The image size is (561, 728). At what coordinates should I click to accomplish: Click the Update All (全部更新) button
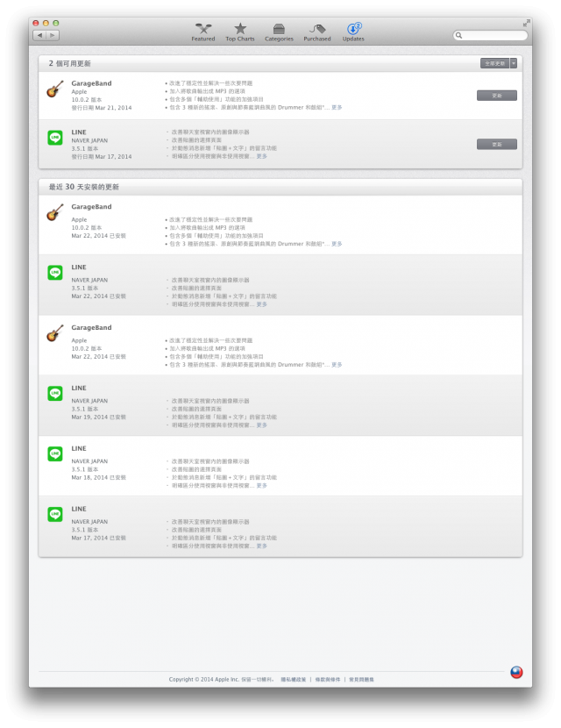tap(494, 63)
